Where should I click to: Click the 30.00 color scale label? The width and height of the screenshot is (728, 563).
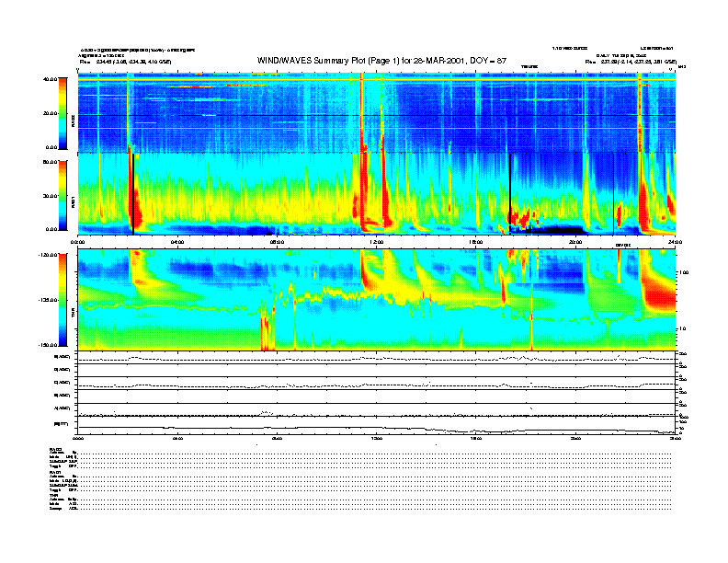coord(50,196)
